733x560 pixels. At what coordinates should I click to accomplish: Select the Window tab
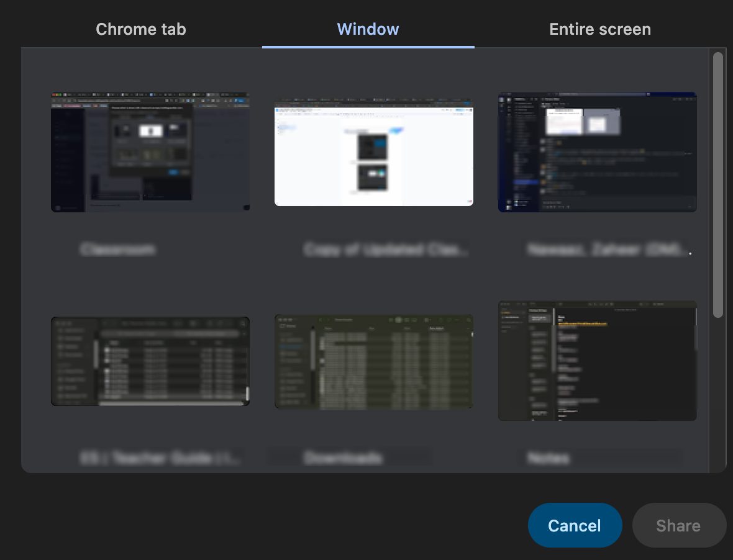368,29
